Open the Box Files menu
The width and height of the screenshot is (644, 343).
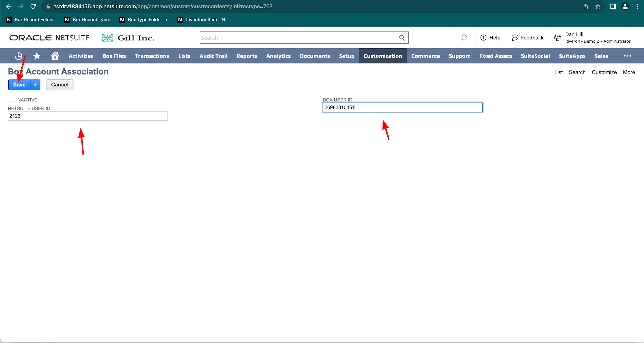(x=114, y=56)
